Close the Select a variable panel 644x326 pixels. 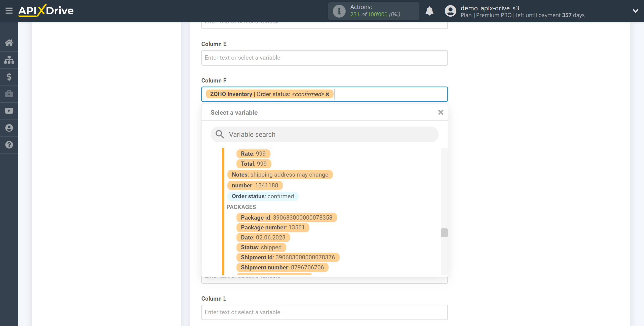coord(441,112)
